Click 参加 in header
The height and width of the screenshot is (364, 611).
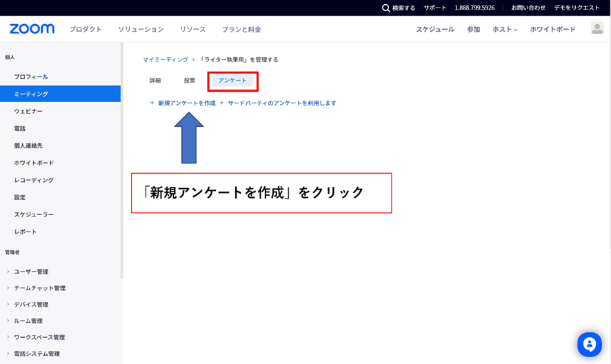point(474,29)
